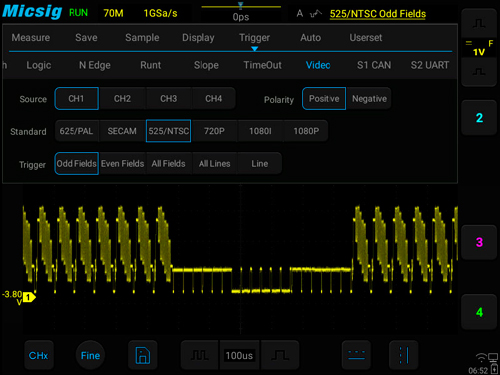Increase vertical scale with tall pulse icon
Screen dimensions: 500x375
479,23
